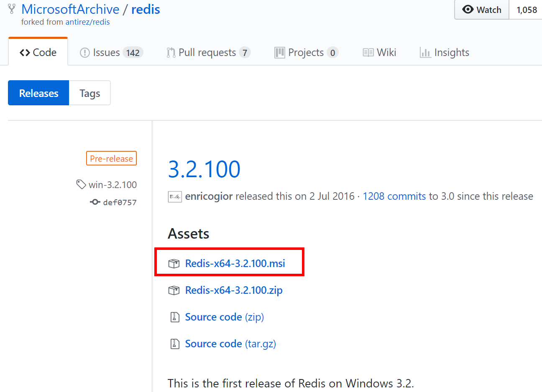Click the Insights bar graph icon
The height and width of the screenshot is (392, 542).
point(425,53)
